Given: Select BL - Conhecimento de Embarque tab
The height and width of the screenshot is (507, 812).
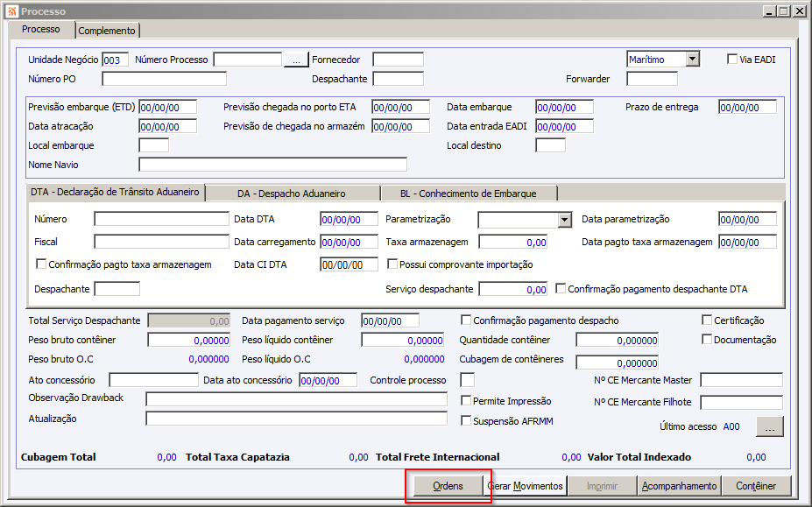Looking at the screenshot, I should click(x=469, y=194).
